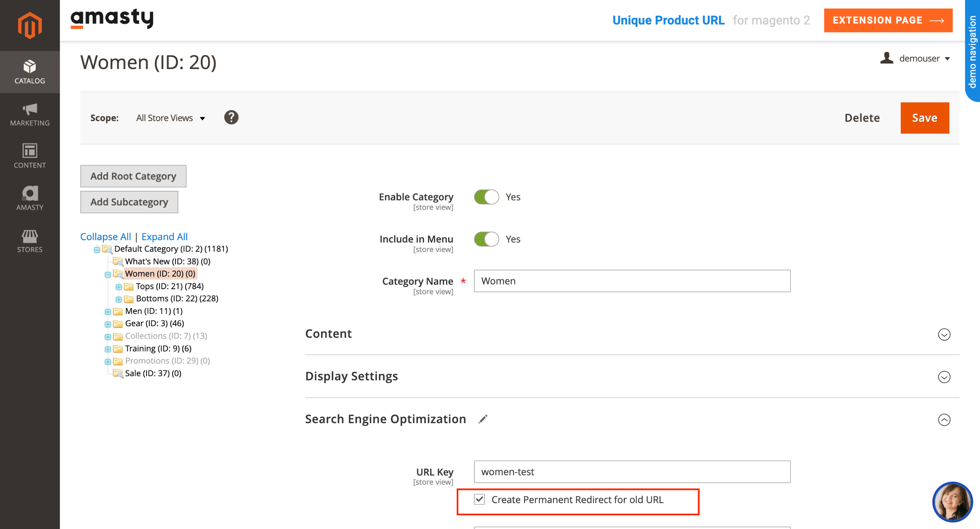Open the Content sidebar menu

30,156
